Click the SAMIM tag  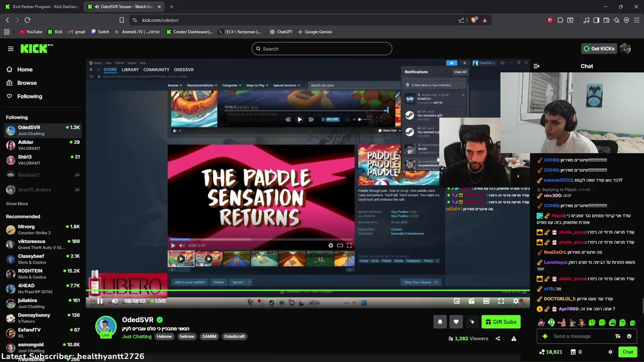tap(209, 336)
